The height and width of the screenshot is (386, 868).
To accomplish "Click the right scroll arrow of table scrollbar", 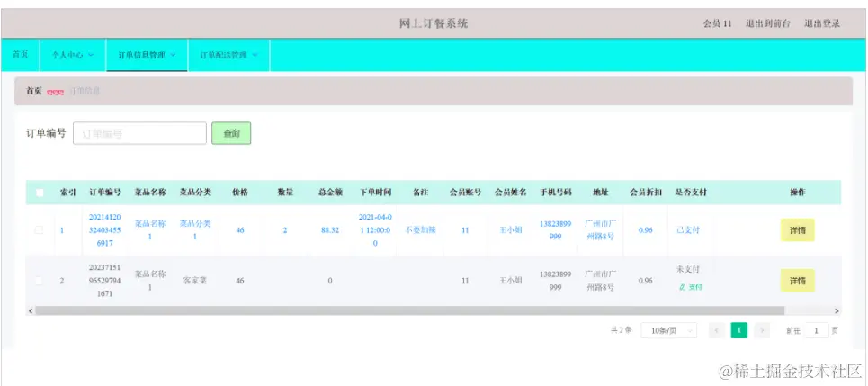I will (837, 311).
